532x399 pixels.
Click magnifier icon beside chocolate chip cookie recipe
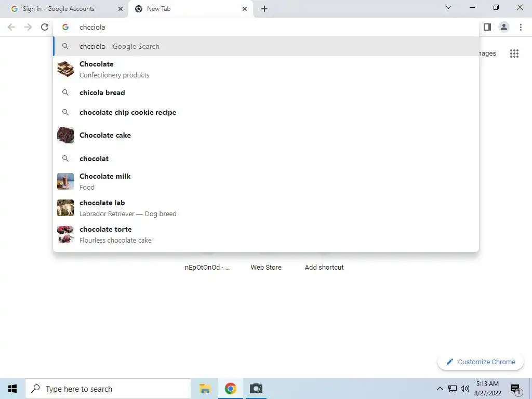coord(65,112)
